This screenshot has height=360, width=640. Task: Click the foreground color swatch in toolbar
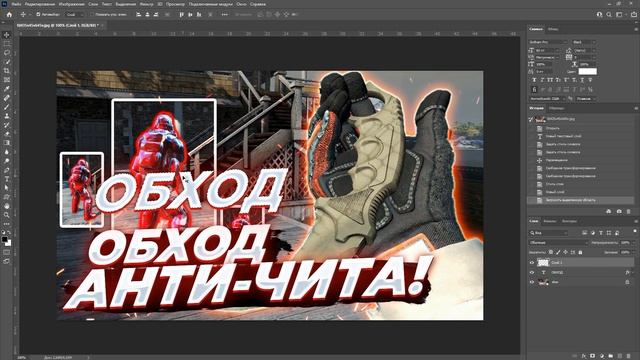pyautogui.click(x=4, y=239)
